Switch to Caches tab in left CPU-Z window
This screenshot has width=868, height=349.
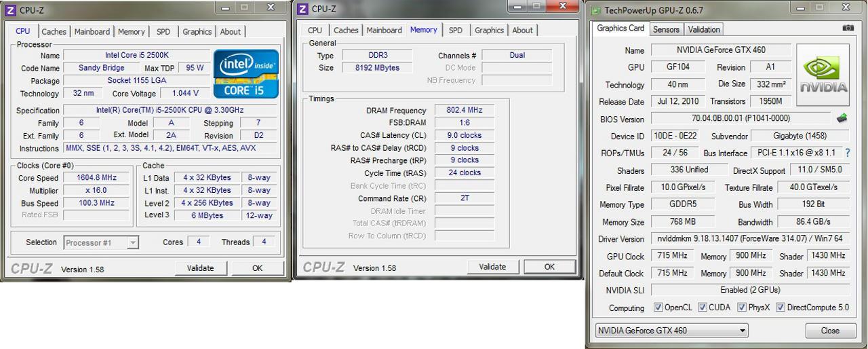pos(54,31)
